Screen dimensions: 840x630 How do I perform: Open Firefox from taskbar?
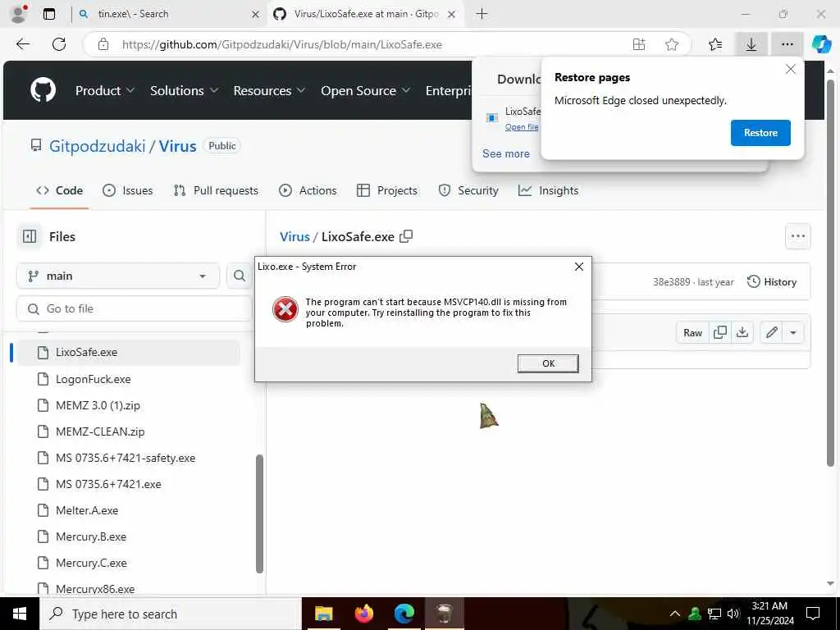tap(363, 614)
